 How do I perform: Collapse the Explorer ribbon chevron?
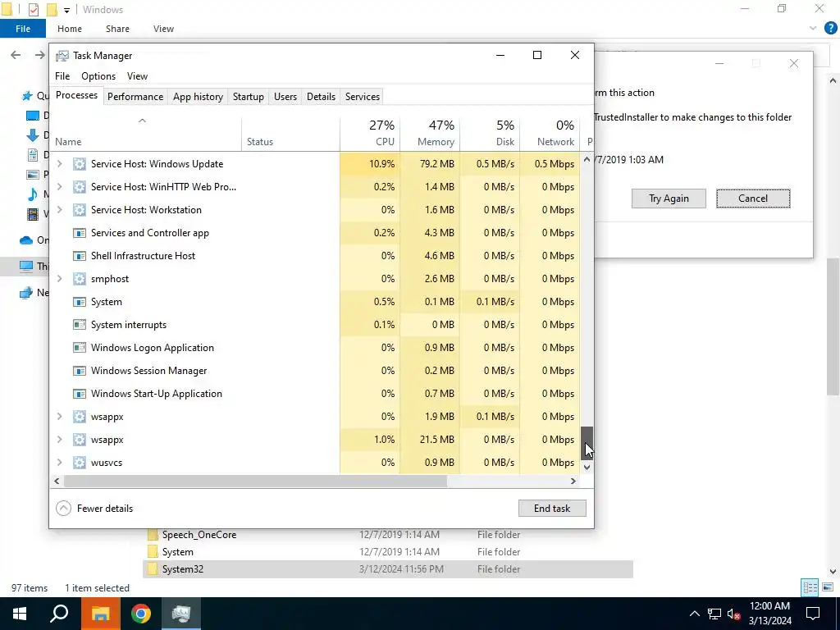pyautogui.click(x=813, y=29)
